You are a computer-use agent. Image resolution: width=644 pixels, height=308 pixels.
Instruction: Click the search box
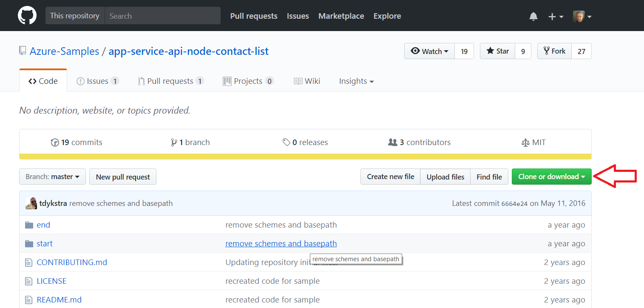point(162,16)
